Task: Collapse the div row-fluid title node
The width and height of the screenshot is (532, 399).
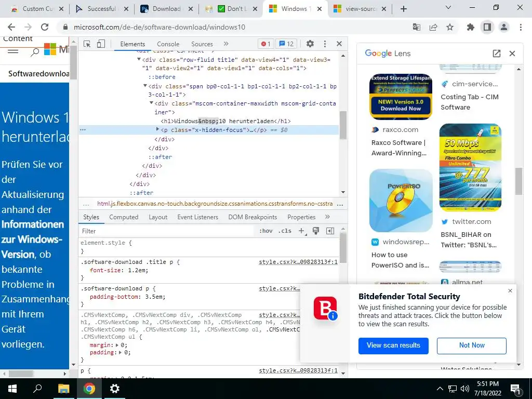Action: tap(138, 59)
